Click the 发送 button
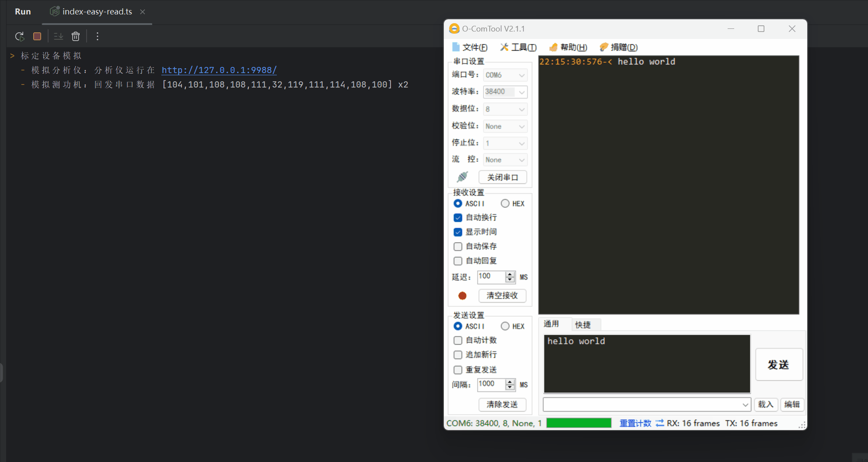Viewport: 868px width, 462px height. [x=779, y=364]
